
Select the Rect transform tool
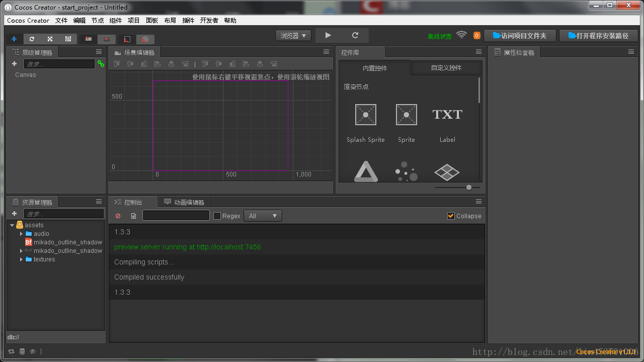[x=68, y=39]
